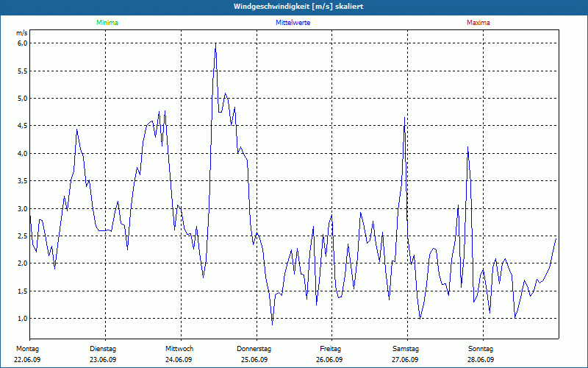
Task: Click the Donnerstag day label
Action: [254, 349]
